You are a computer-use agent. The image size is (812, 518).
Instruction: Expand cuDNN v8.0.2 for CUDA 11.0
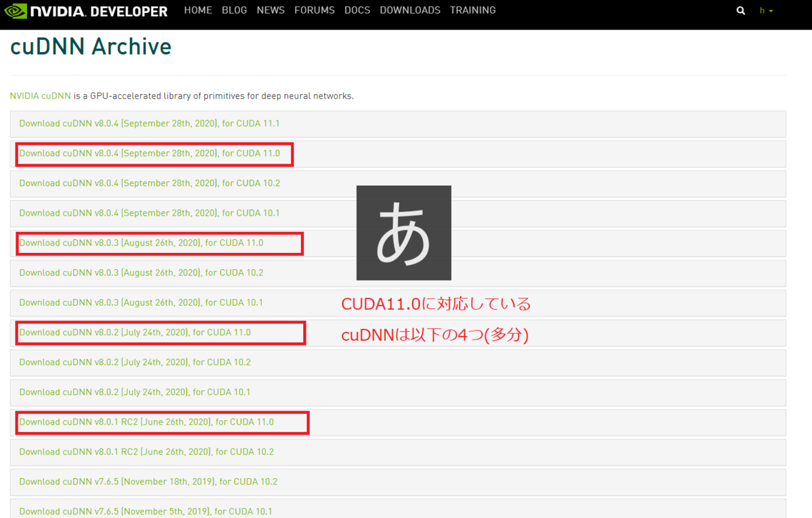tap(398, 332)
